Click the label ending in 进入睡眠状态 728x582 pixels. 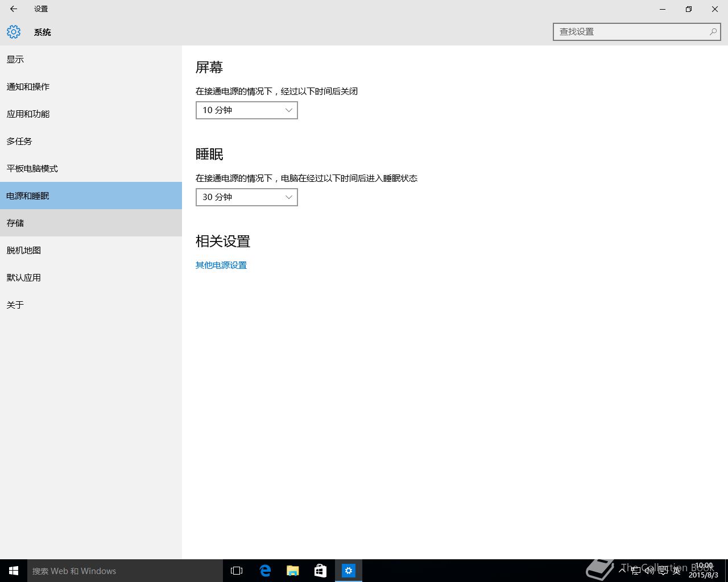(307, 178)
